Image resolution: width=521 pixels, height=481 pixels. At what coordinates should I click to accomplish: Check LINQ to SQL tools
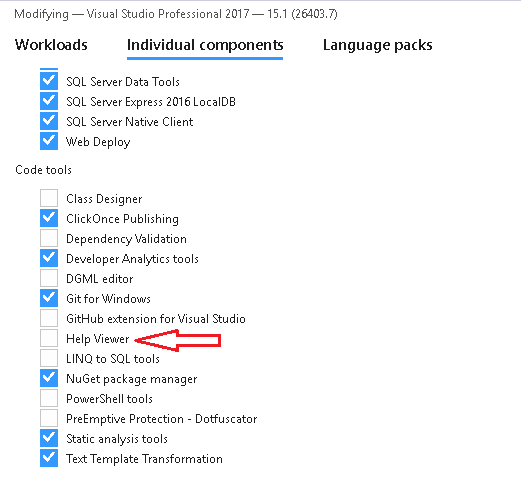point(49,358)
